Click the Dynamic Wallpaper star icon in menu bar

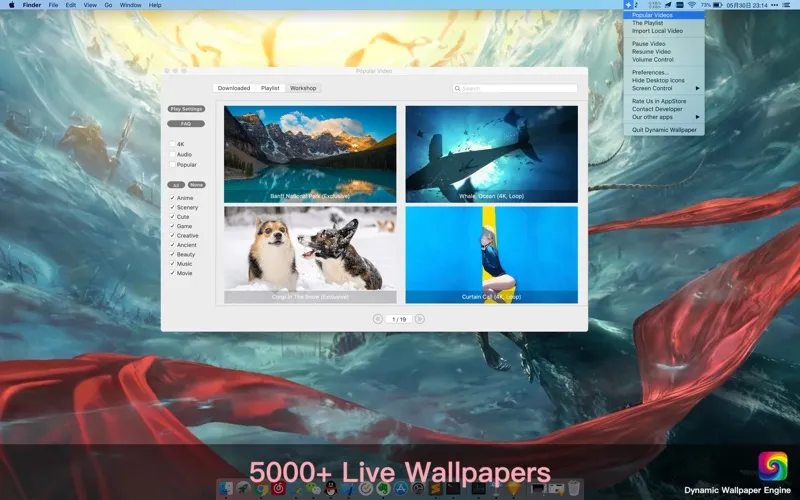628,5
